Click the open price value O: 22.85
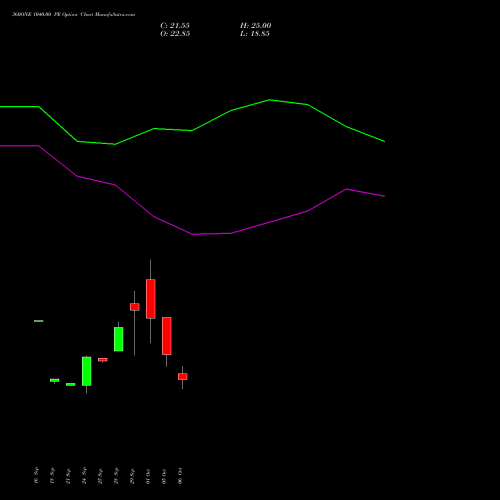Screen dimensions: 500x500 175,34
